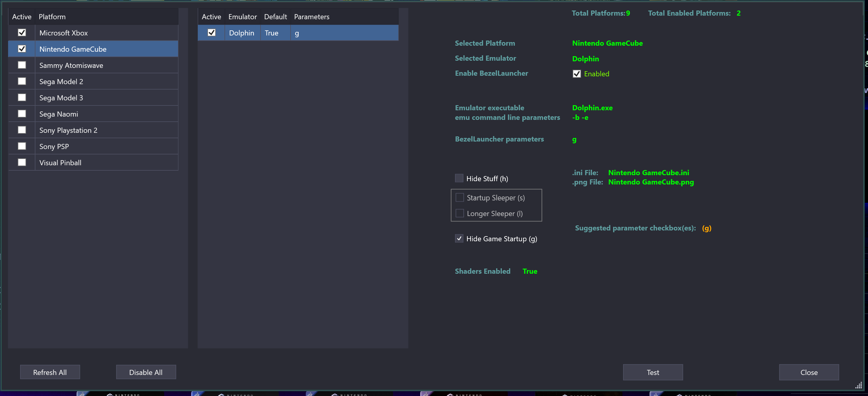Enable the Sammy Atomiswave platform checkbox

(22, 65)
